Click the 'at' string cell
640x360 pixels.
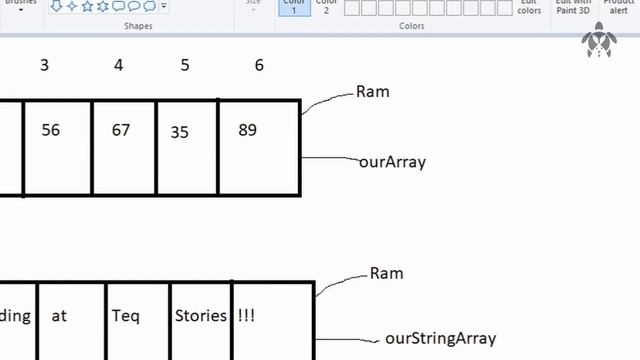click(59, 316)
